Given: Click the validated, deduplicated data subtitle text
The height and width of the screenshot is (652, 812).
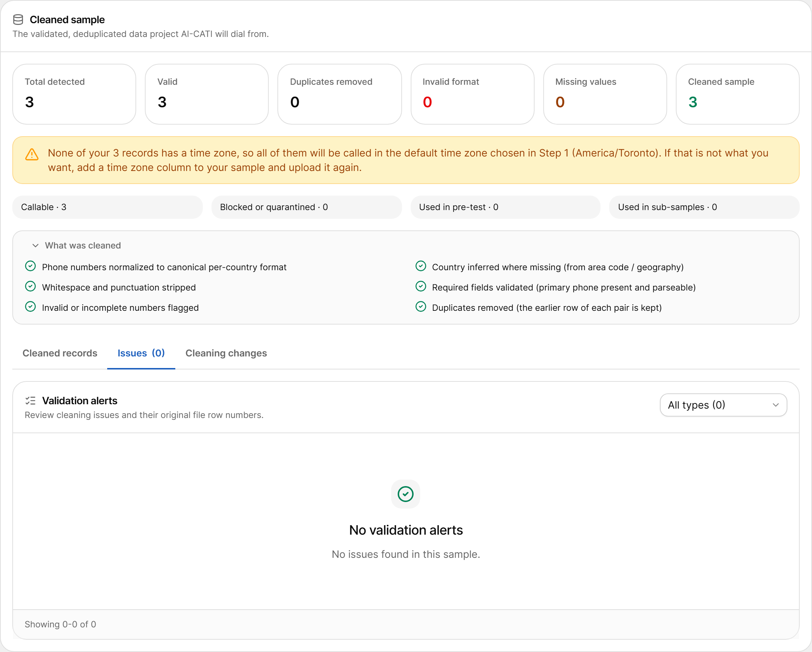Looking at the screenshot, I should 141,34.
